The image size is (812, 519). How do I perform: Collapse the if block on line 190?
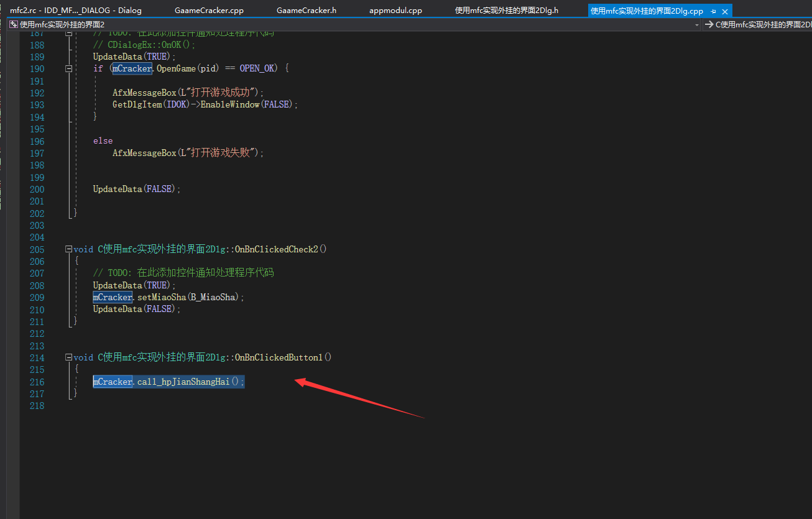(69, 69)
